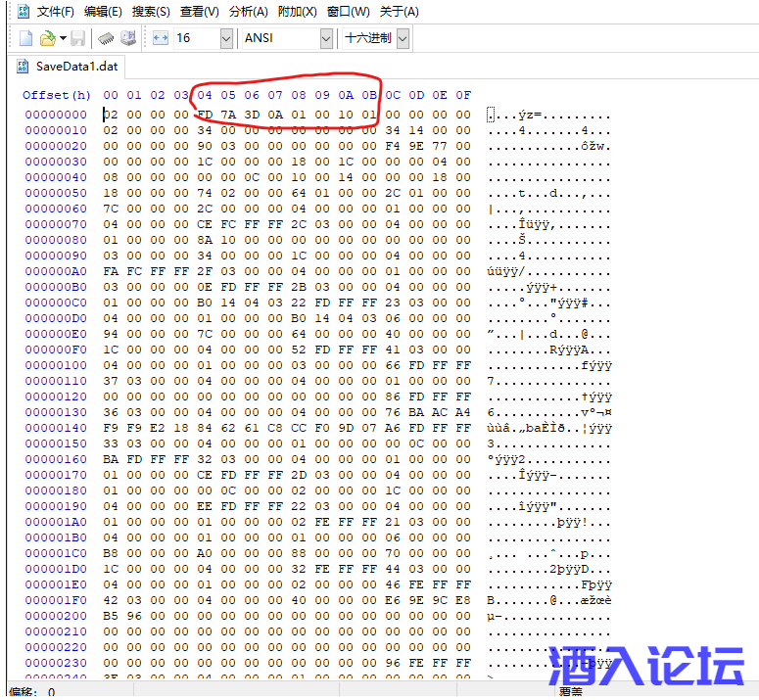This screenshot has width=759, height=700.
Task: Click offset row 00000200
Action: coord(56,616)
